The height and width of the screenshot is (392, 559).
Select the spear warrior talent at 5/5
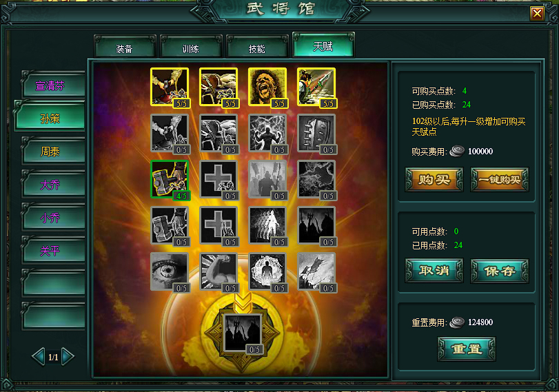coord(316,87)
